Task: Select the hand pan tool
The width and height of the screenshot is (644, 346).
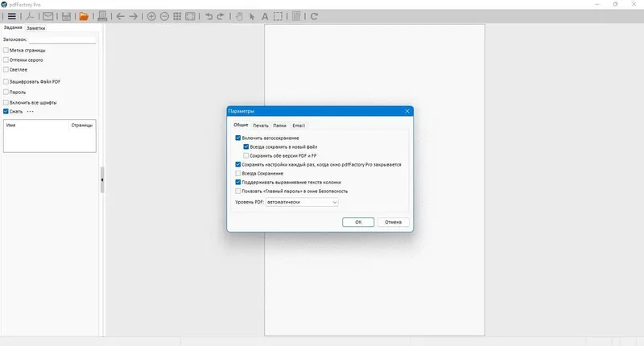Action: [x=239, y=16]
